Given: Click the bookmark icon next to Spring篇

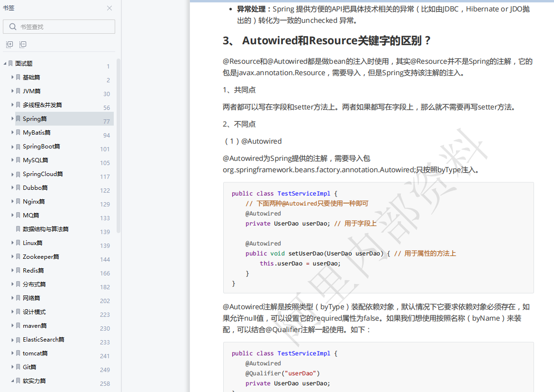Looking at the screenshot, I should (x=18, y=118).
